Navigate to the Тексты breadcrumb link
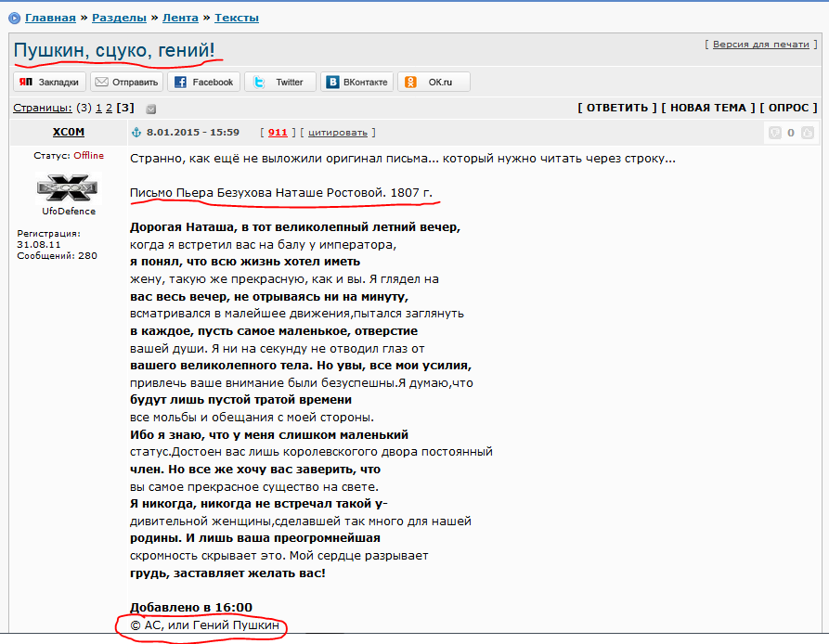 pos(237,18)
